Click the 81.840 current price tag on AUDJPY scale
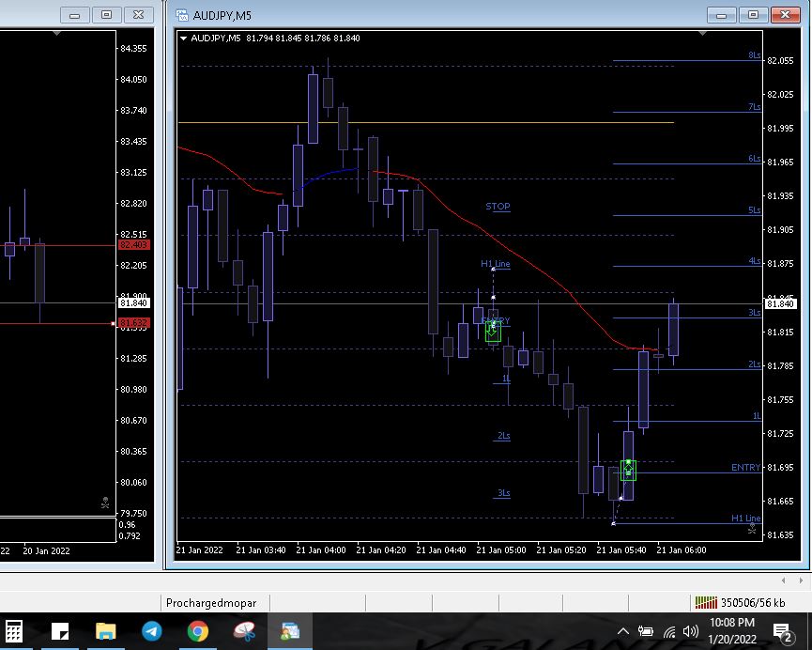The height and width of the screenshot is (650, 812). pos(780,303)
